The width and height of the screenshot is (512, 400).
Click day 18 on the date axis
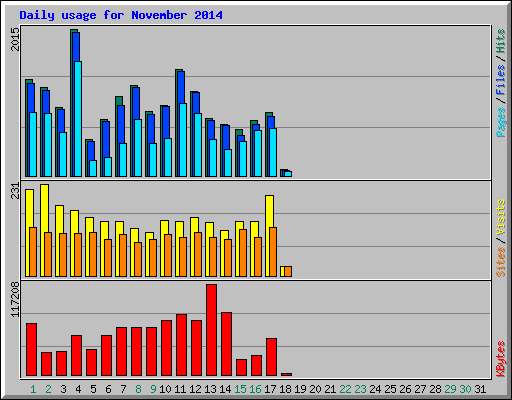[285, 389]
